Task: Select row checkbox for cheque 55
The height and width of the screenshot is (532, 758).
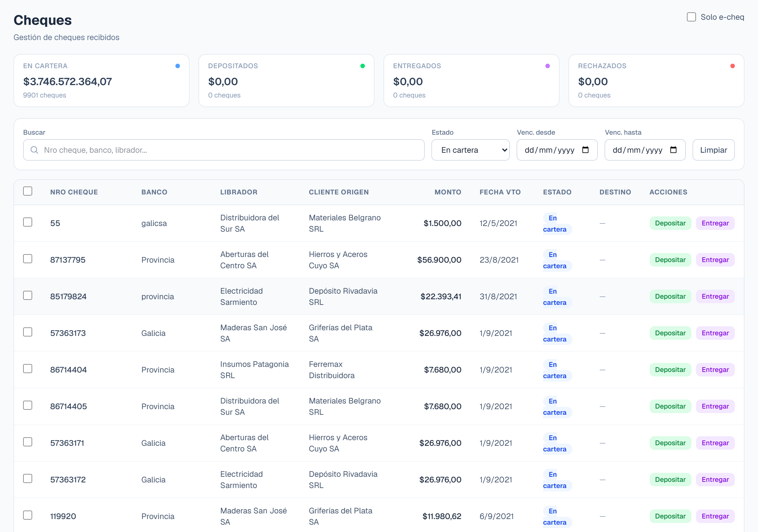Action: pyautogui.click(x=28, y=222)
